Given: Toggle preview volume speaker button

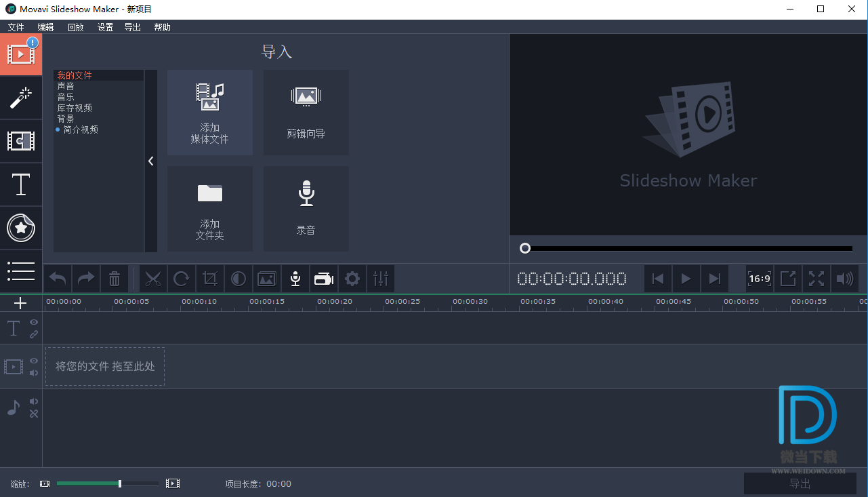Looking at the screenshot, I should (845, 279).
